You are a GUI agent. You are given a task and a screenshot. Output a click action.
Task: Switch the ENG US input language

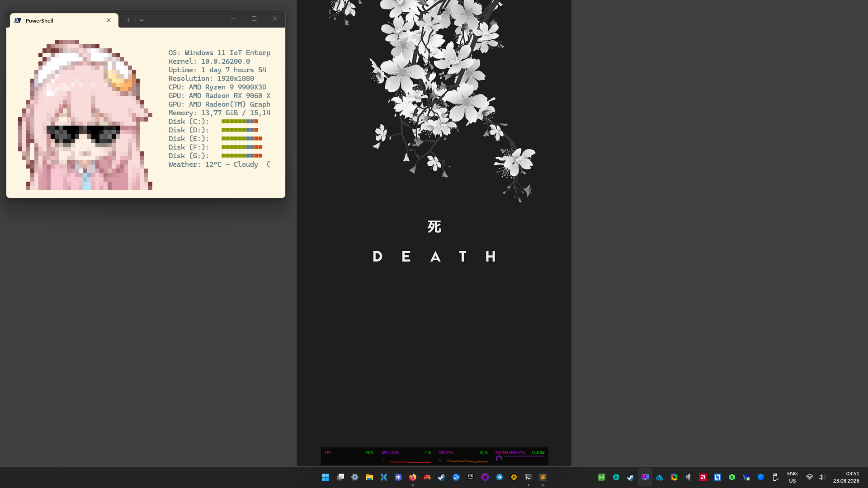[793, 477]
